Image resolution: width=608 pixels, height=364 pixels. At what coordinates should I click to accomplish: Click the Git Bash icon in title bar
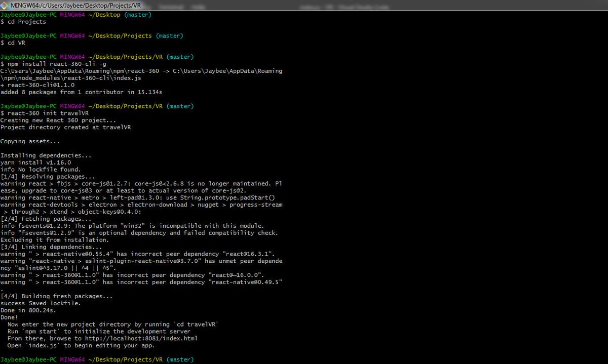(5, 5)
